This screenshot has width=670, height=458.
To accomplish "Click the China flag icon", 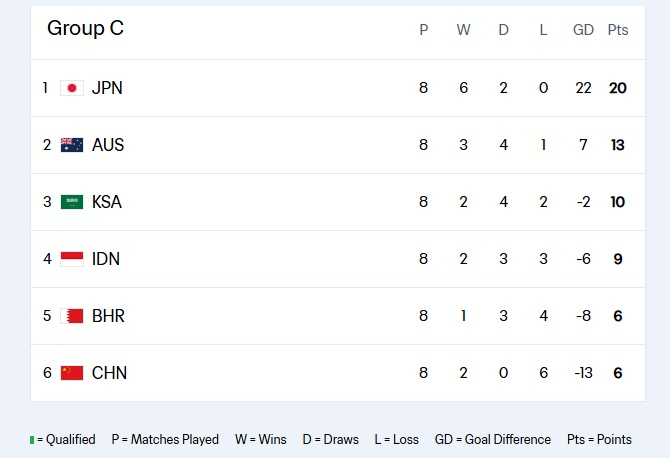I will [x=72, y=373].
